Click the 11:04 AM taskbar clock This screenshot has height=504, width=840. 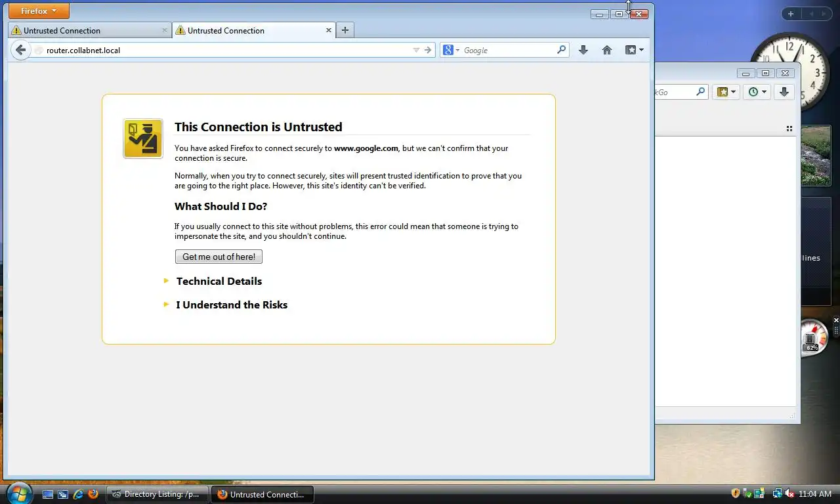816,494
